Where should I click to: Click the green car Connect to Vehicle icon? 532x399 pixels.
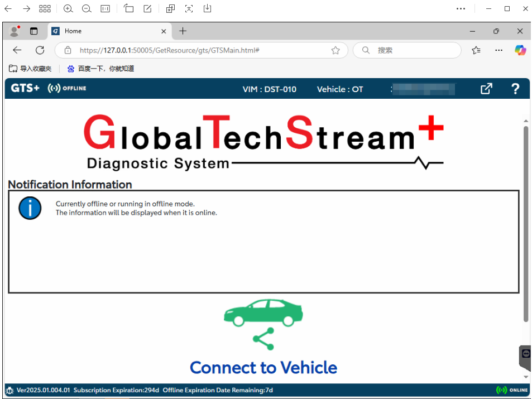pyautogui.click(x=263, y=324)
